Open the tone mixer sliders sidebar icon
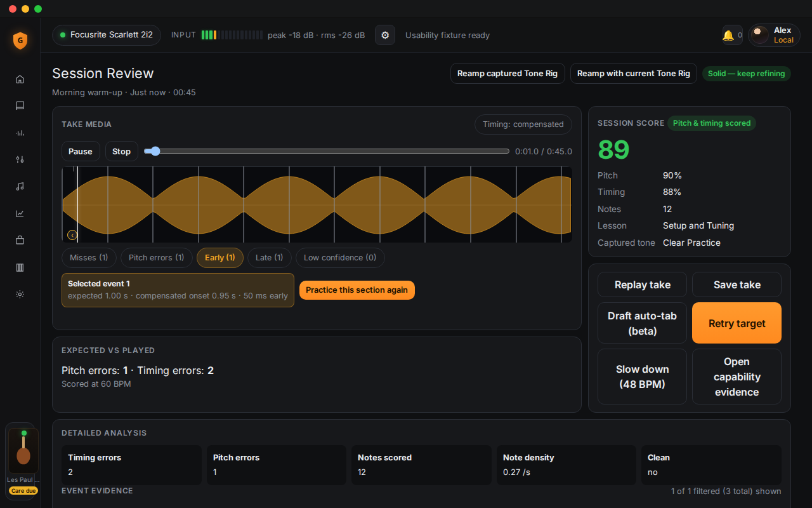The image size is (812, 508). pos(20,160)
